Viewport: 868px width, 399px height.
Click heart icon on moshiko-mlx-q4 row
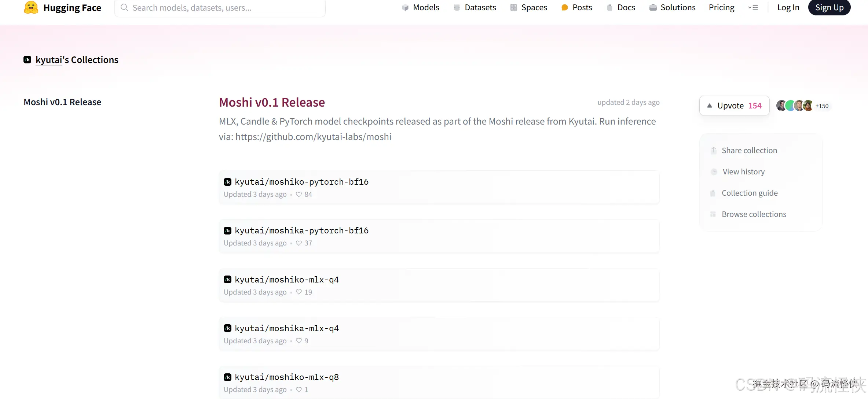(299, 292)
